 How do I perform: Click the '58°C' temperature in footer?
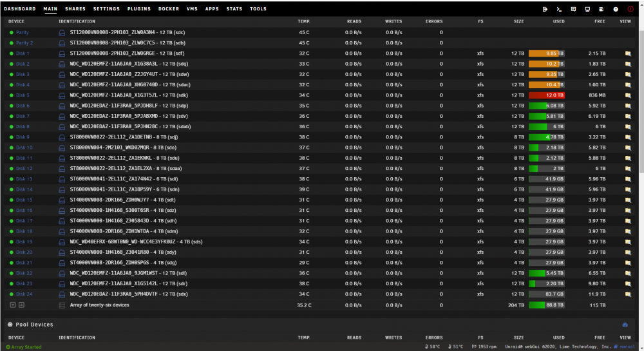click(435, 347)
